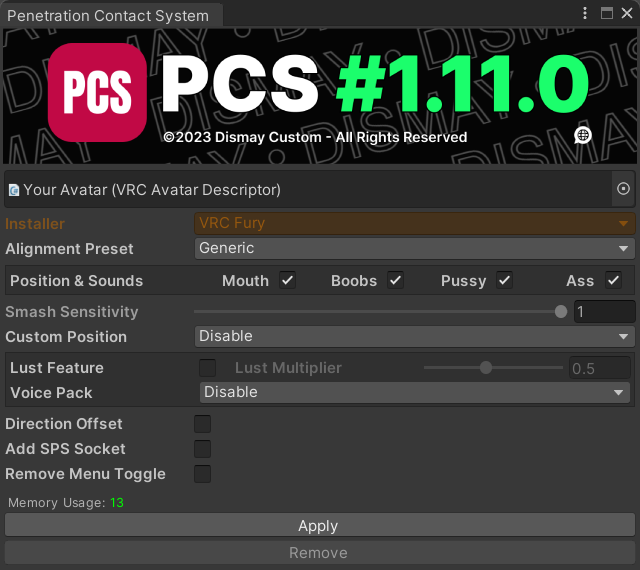Image resolution: width=640 pixels, height=570 pixels.
Task: Click the Voice Pack label
Action: 51,393
